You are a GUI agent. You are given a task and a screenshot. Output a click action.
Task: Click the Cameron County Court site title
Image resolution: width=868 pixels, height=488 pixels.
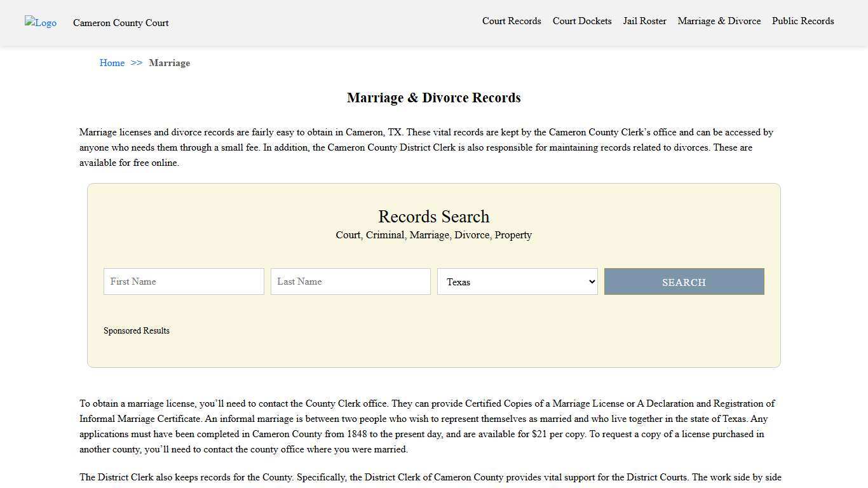pos(121,23)
